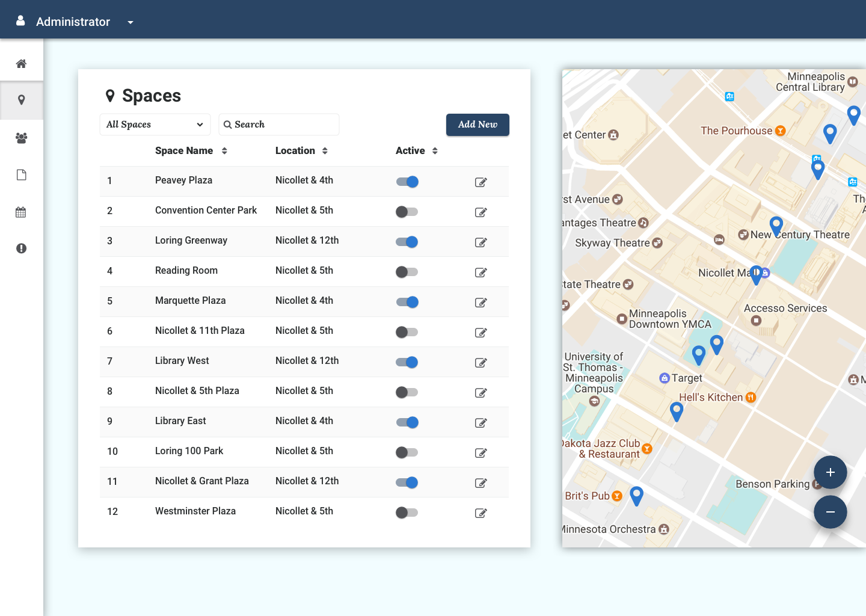The width and height of the screenshot is (866, 616).
Task: Click map pin right of The Pourhouse
Action: (830, 134)
